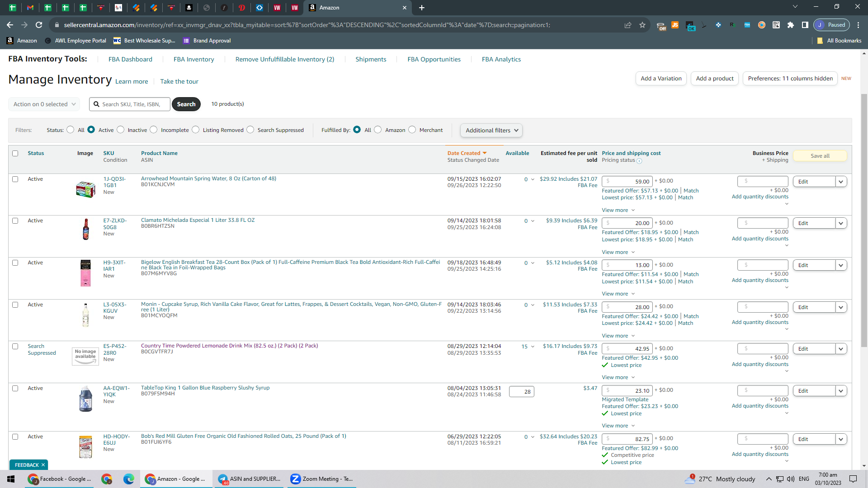868x488 pixels.
Task: Open the Take the tour link
Action: pyautogui.click(x=179, y=81)
